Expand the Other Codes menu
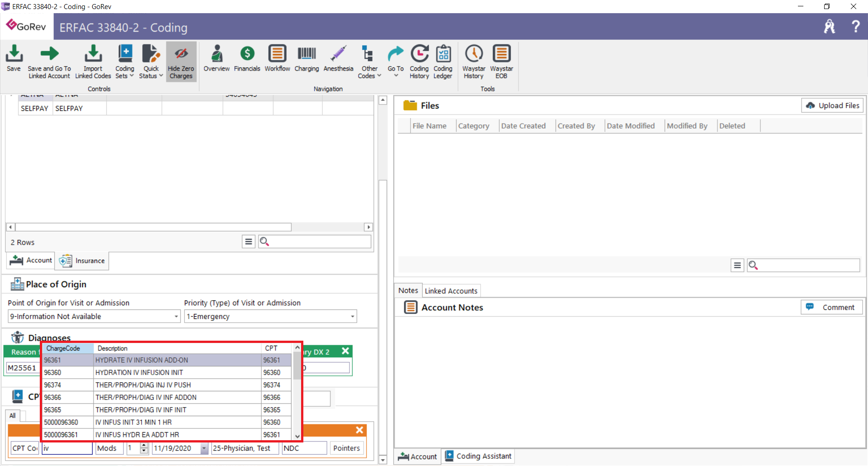 click(x=369, y=62)
